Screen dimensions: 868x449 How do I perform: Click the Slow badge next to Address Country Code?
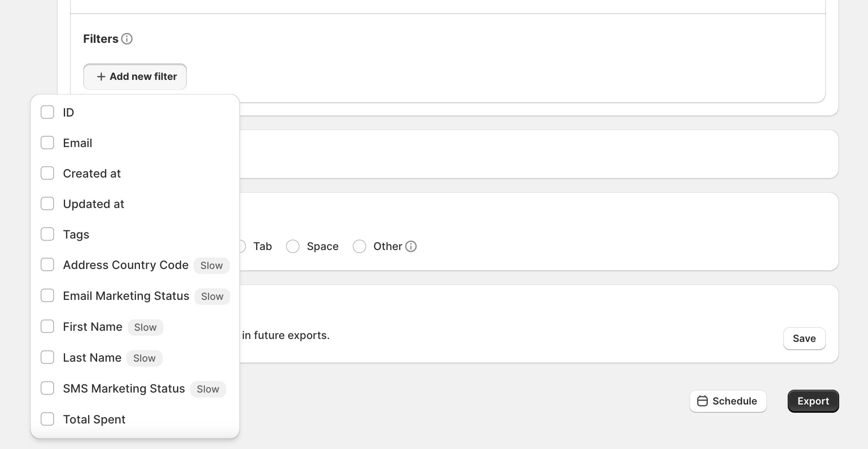pos(212,266)
